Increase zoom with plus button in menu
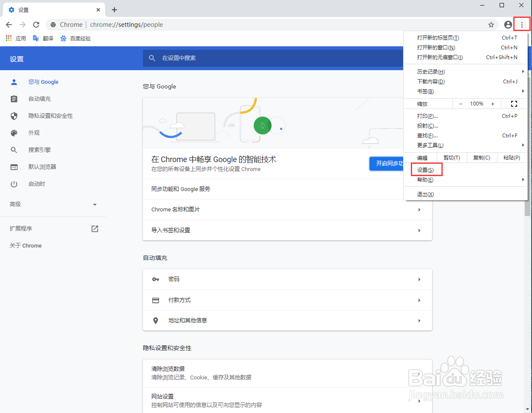Image resolution: width=532 pixels, height=413 pixels. (492, 104)
